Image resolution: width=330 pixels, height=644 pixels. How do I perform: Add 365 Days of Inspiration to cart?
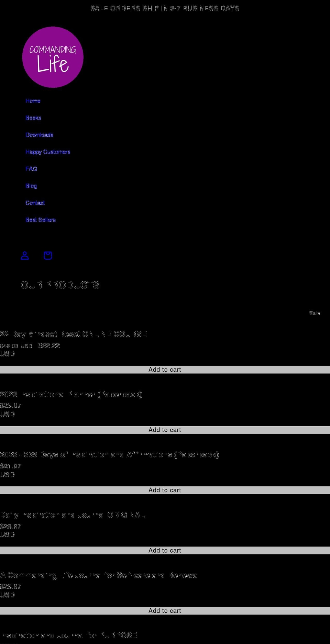click(165, 490)
